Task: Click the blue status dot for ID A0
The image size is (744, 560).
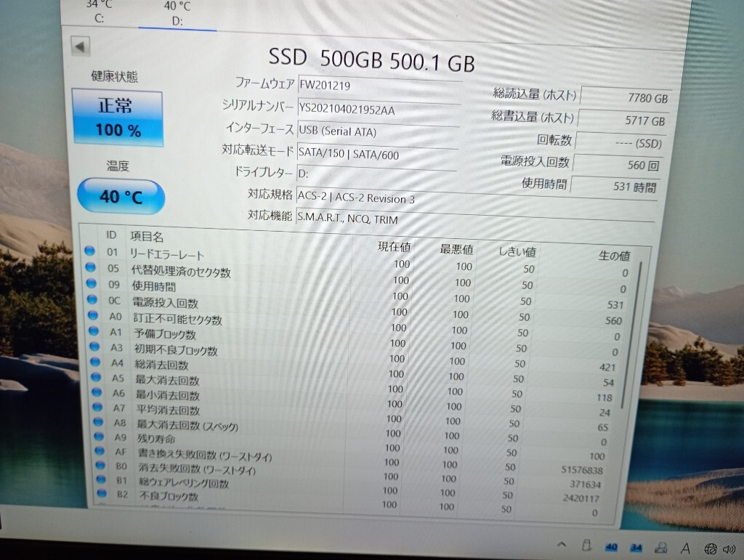Action: pyautogui.click(x=93, y=315)
